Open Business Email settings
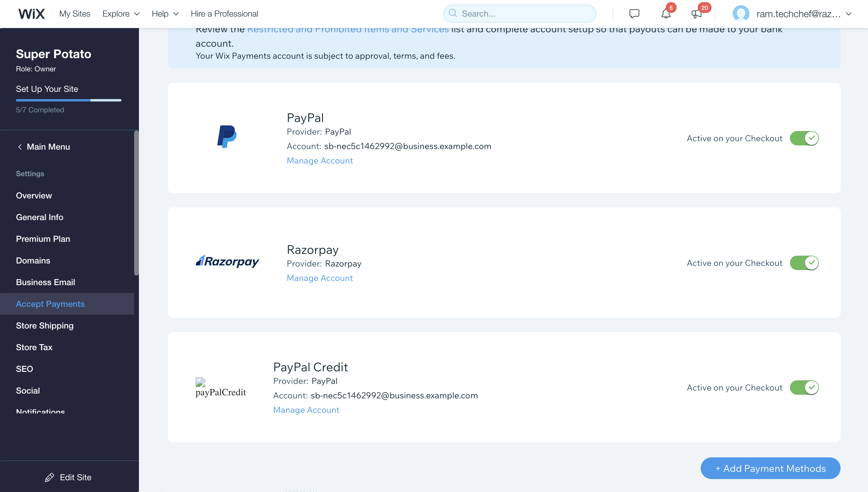Screen dimensions: 868x492 (45, 282)
